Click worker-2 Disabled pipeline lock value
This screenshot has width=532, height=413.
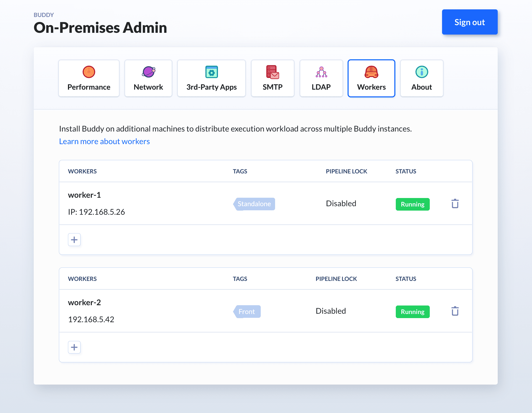(331, 311)
